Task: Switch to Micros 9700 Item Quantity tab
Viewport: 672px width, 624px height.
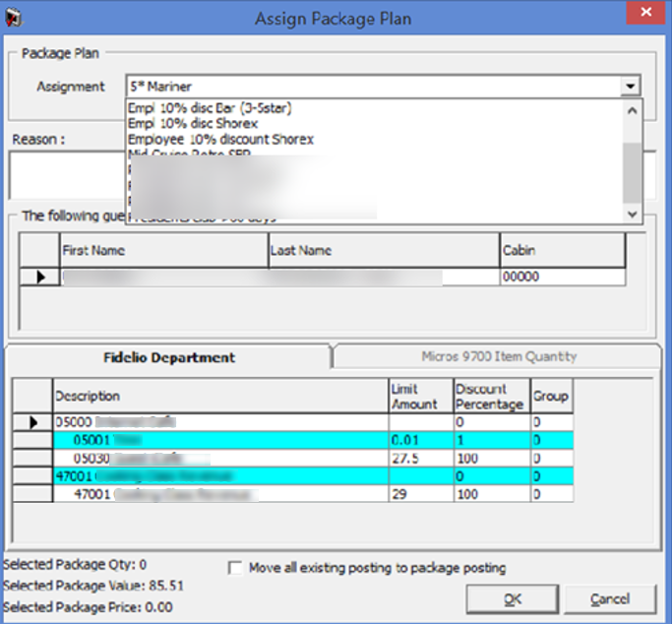Action: click(x=499, y=356)
